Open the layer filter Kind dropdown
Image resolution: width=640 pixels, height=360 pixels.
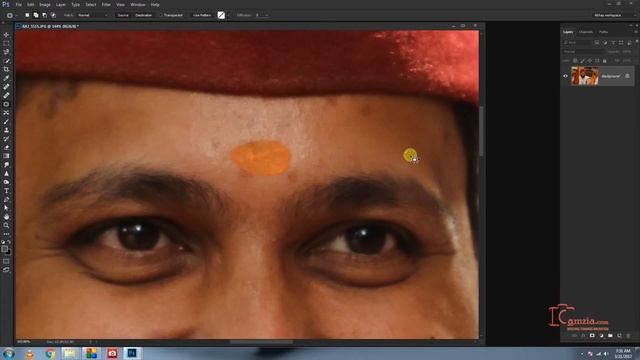(x=578, y=42)
